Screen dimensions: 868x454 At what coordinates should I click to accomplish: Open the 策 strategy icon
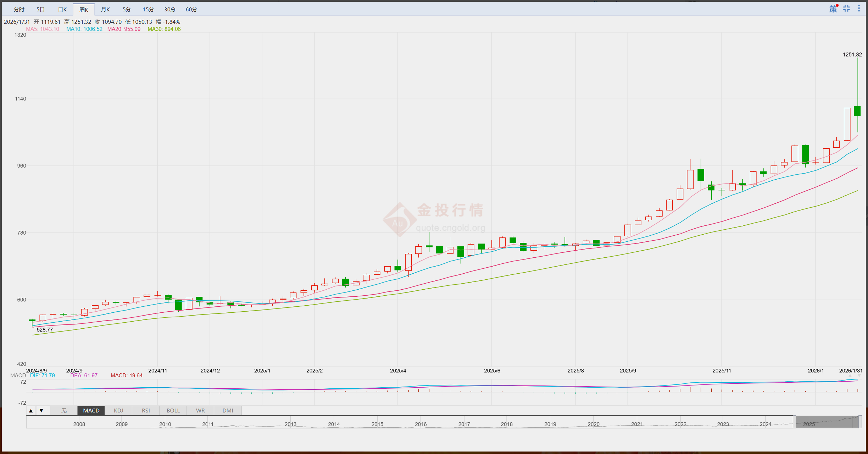click(x=833, y=9)
